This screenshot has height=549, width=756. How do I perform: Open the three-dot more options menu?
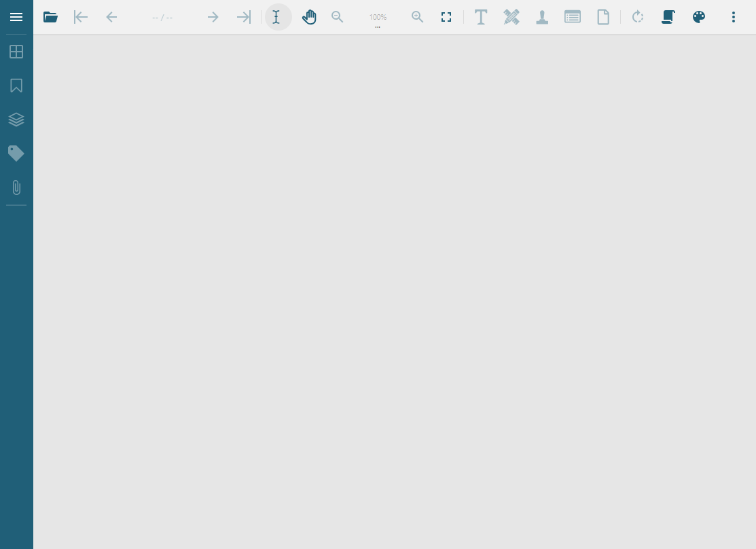click(x=734, y=17)
